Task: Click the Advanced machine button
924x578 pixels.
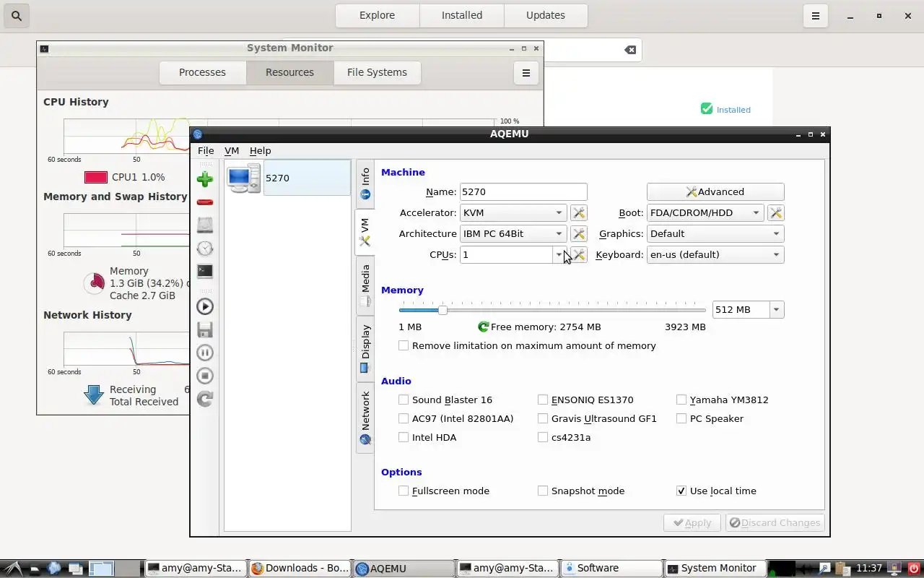Action: (715, 191)
